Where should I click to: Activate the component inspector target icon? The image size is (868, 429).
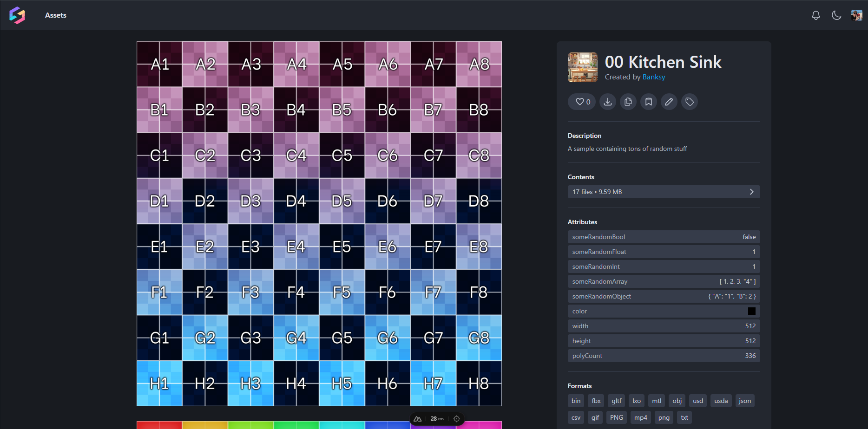(x=456, y=419)
